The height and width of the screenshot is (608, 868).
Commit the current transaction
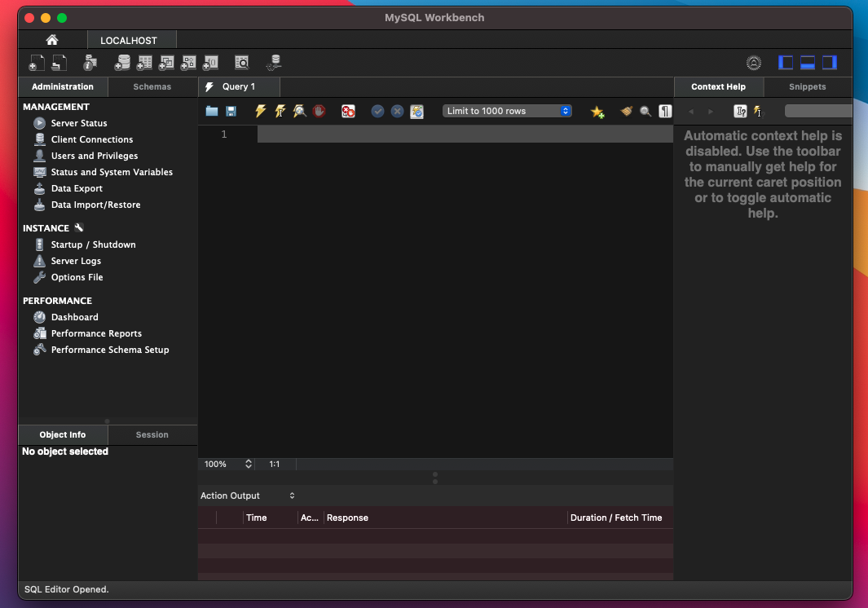coord(377,112)
